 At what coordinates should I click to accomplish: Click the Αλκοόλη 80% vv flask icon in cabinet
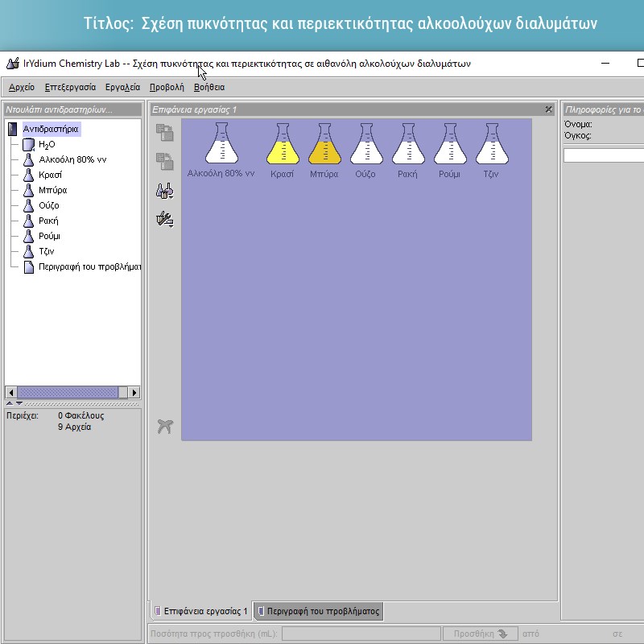(x=28, y=159)
